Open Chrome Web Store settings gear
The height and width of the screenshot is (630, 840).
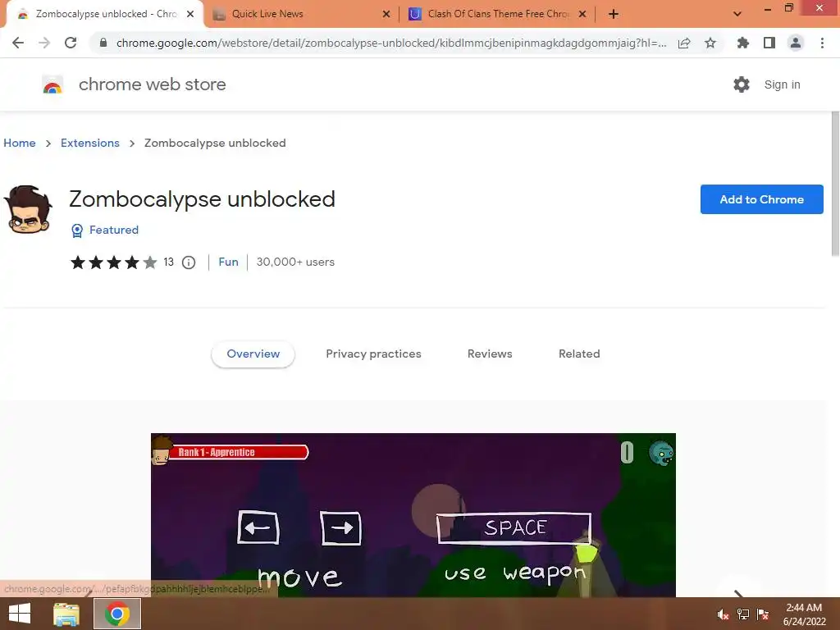click(742, 84)
